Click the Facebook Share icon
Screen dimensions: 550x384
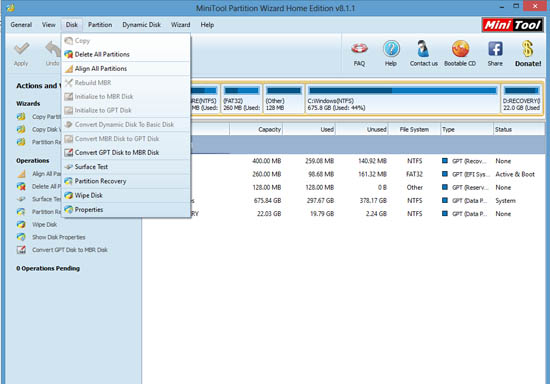click(x=495, y=49)
